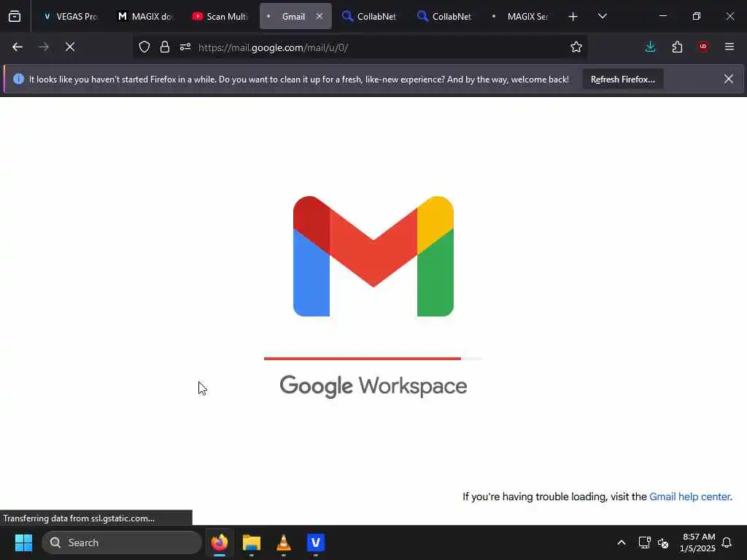Minimize the Firefox window
Screen dimensions: 747x560
tap(662, 16)
